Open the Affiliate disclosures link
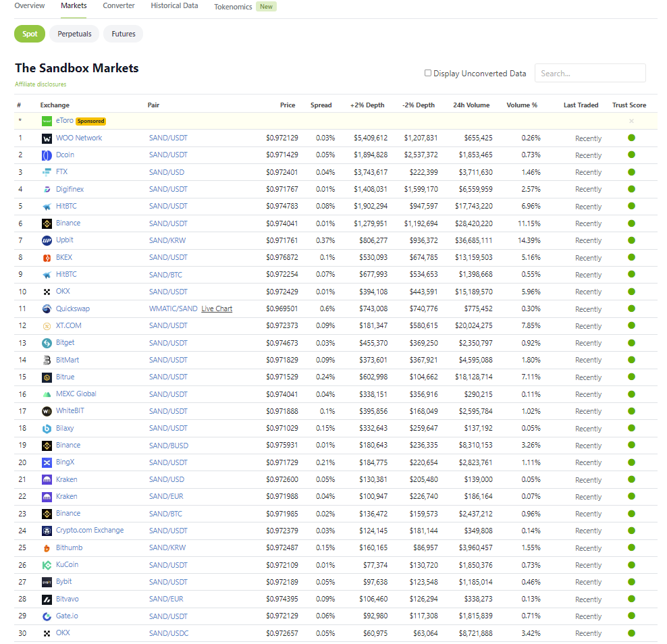Image resolution: width=667 pixels, height=644 pixels. point(41,84)
